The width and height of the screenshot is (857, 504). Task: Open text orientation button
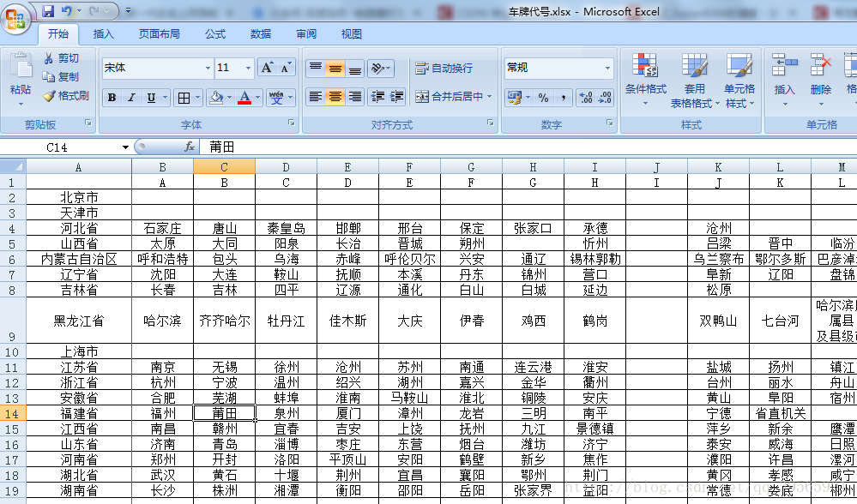[381, 69]
